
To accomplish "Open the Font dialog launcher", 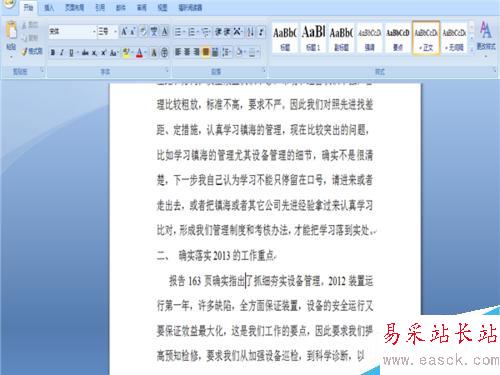I will point(166,70).
